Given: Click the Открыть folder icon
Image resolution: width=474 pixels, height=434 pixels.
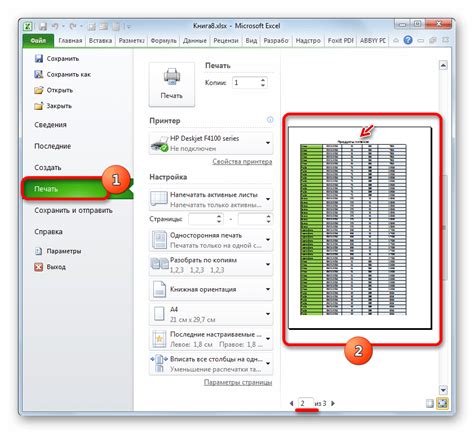Looking at the screenshot, I should (x=39, y=90).
